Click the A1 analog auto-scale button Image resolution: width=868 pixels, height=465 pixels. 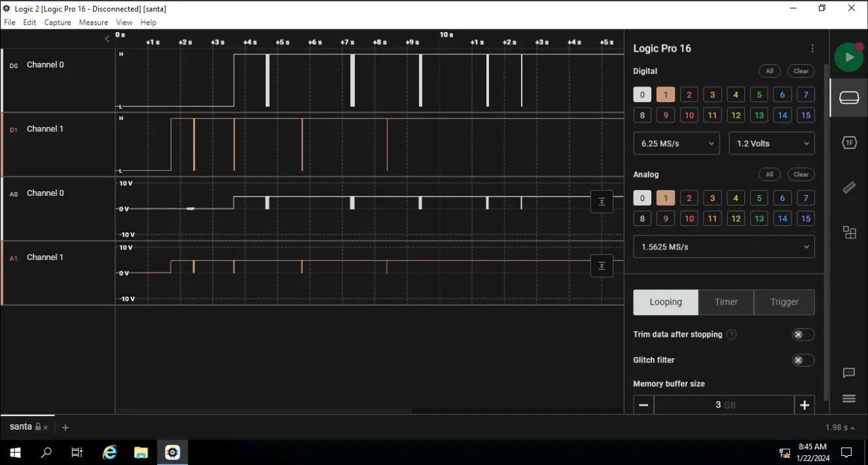602,266
